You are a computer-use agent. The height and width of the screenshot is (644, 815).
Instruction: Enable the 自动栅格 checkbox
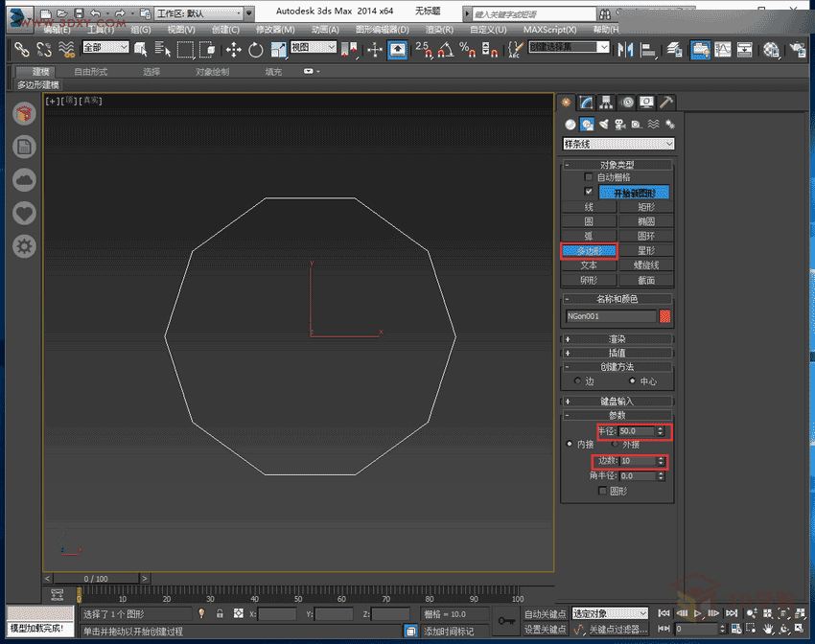[x=590, y=177]
